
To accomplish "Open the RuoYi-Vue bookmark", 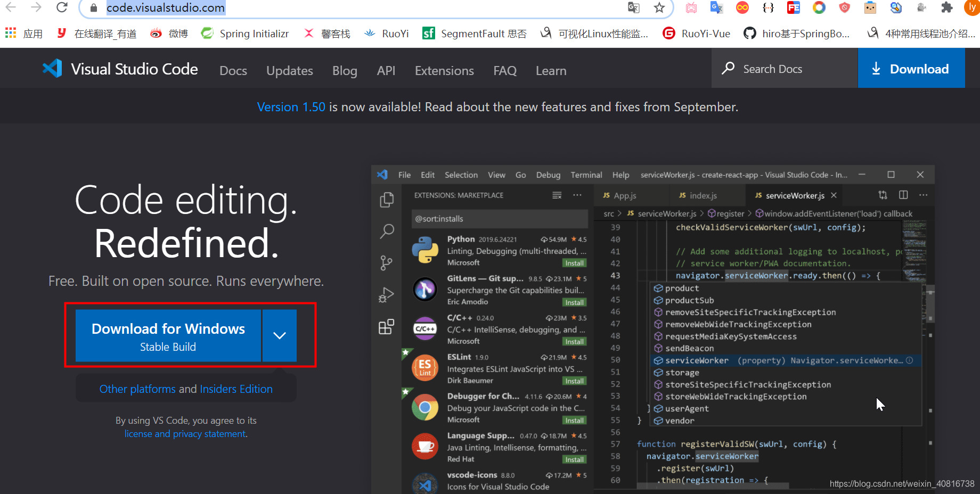I will pos(697,34).
